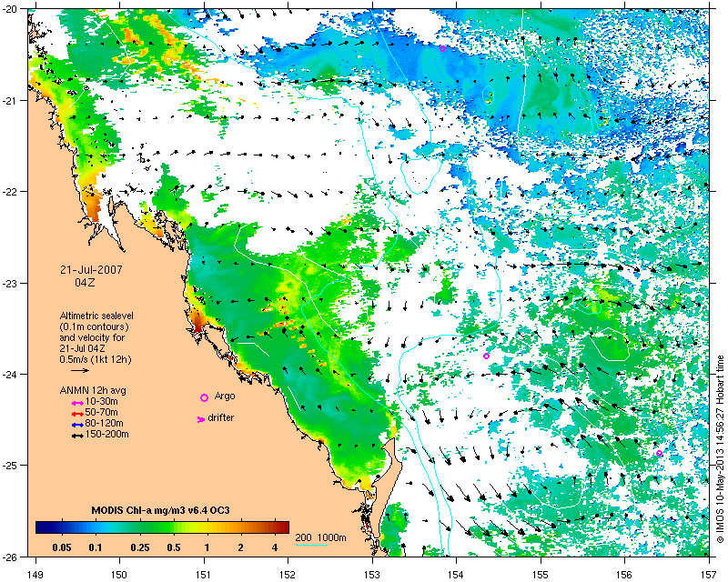Image resolution: width=728 pixels, height=582 pixels.
Task: Click the "80-120m" depth label
Action: click(x=105, y=423)
